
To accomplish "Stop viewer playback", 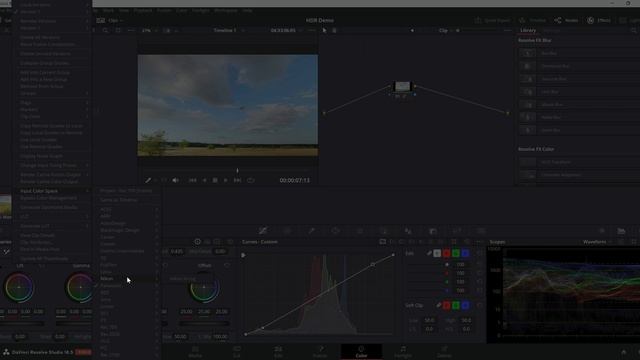I will pos(215,180).
